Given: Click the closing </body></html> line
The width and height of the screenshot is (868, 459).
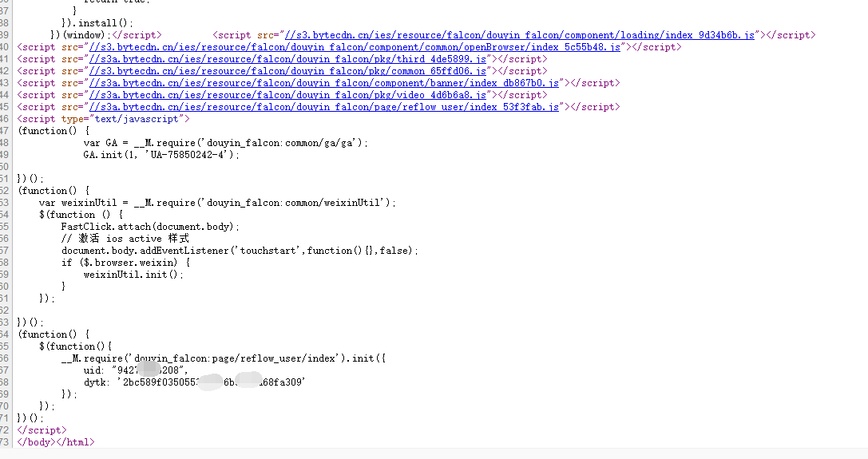Looking at the screenshot, I should click(x=56, y=442).
